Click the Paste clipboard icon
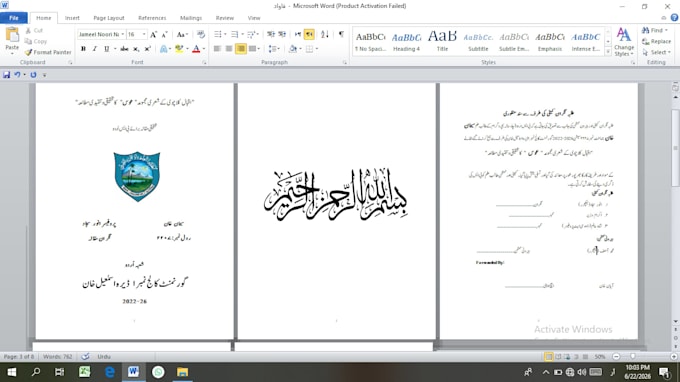This screenshot has height=382, width=680. [x=12, y=35]
